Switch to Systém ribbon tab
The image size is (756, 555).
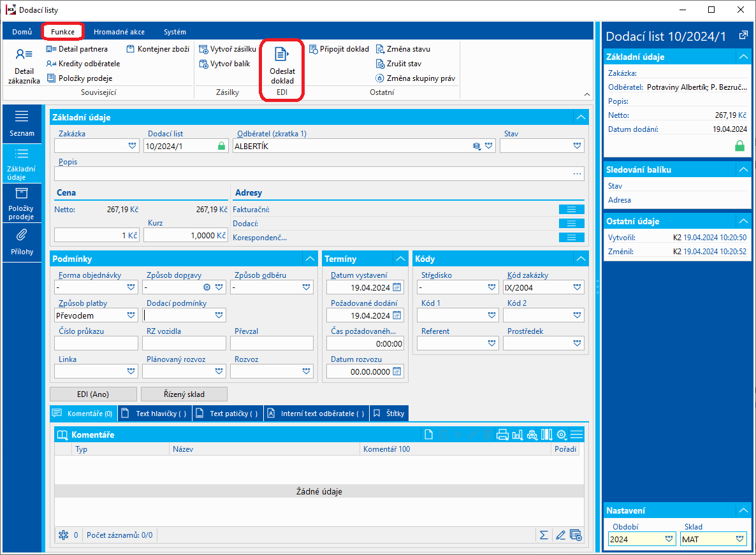[x=175, y=32]
